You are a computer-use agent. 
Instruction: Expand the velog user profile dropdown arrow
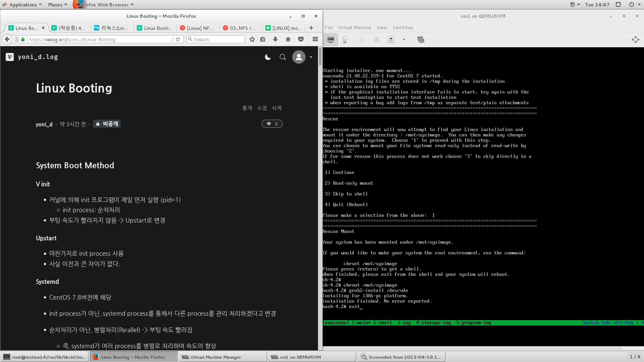[311, 57]
